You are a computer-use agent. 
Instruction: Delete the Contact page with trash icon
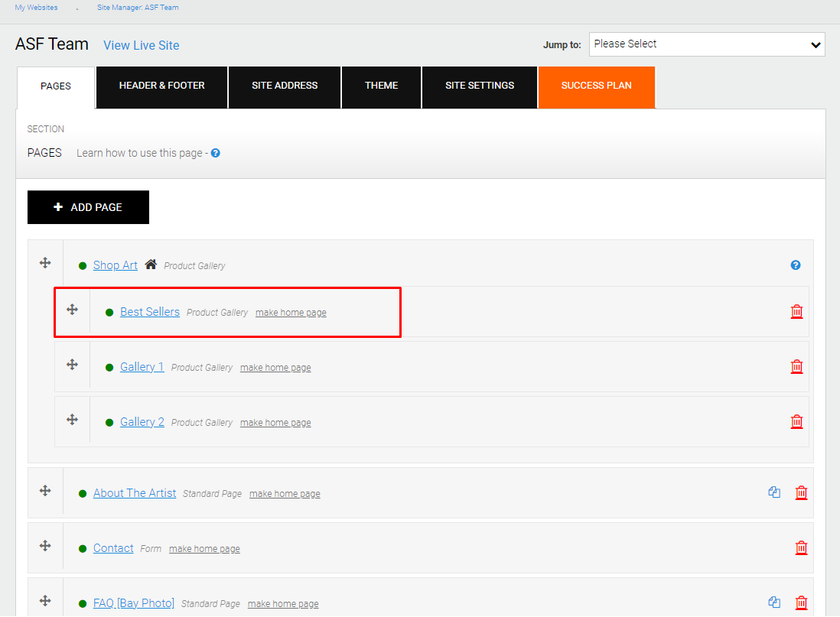[802, 548]
